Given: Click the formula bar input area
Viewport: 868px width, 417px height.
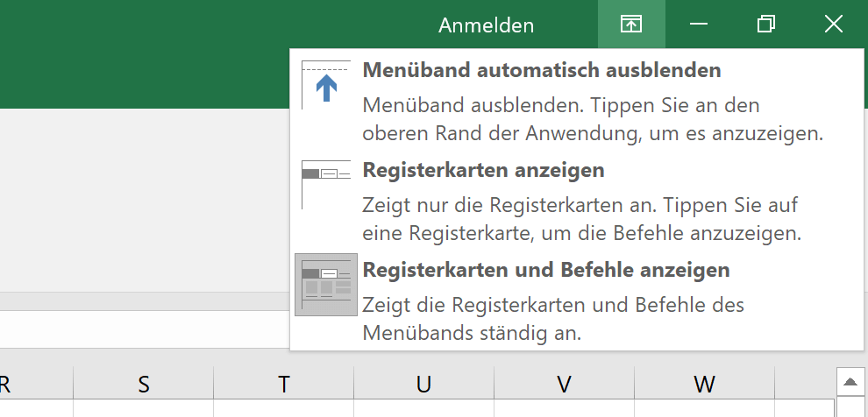Looking at the screenshot, I should [x=145, y=329].
